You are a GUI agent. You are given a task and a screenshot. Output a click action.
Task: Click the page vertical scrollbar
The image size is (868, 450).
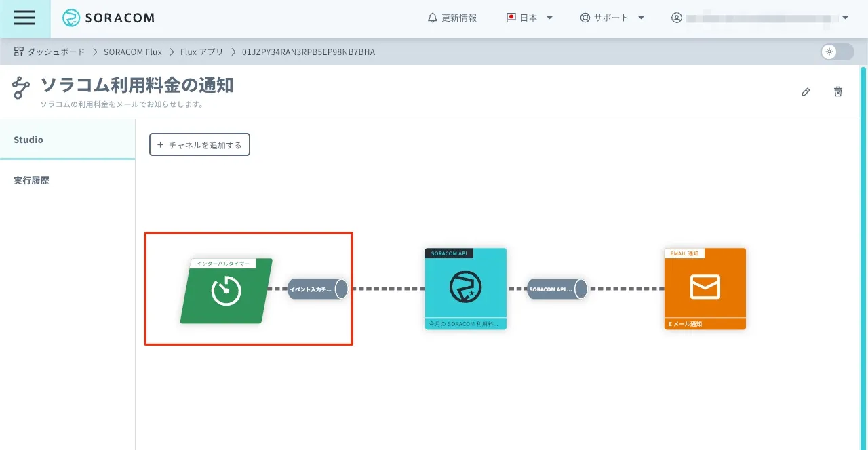pos(863,258)
